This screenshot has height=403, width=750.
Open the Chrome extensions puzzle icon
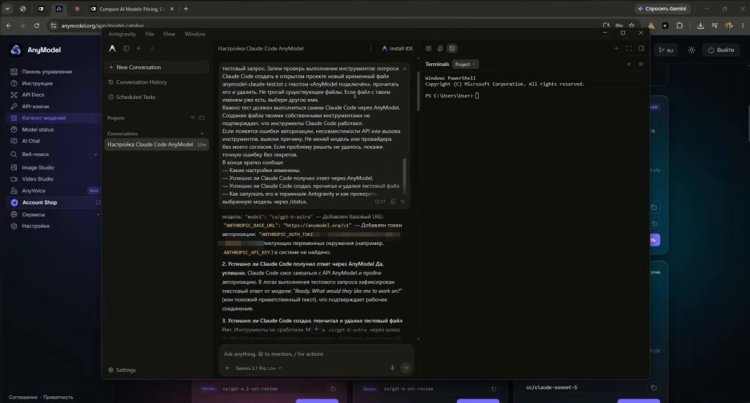click(679, 25)
